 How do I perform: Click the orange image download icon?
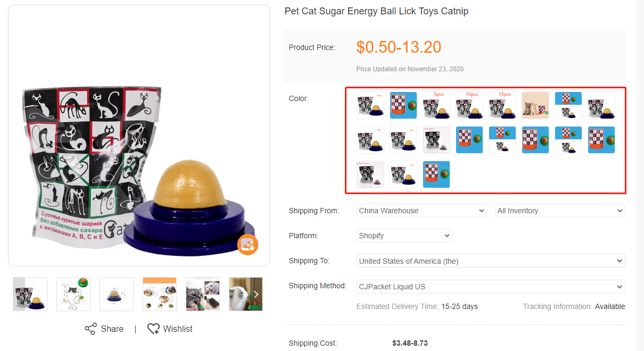click(247, 245)
